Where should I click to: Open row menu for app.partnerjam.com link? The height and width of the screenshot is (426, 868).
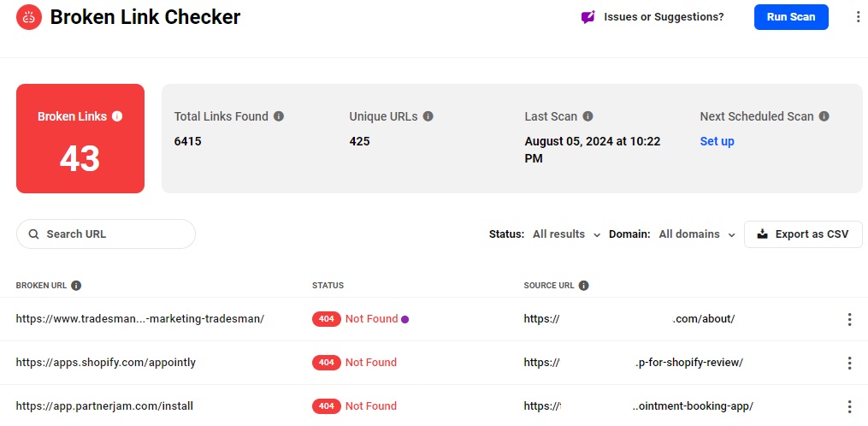point(849,406)
